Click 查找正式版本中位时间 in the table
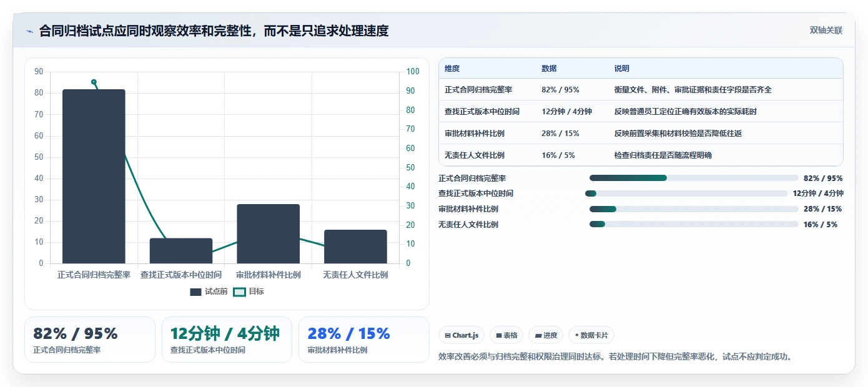The image size is (868, 387). point(482,112)
